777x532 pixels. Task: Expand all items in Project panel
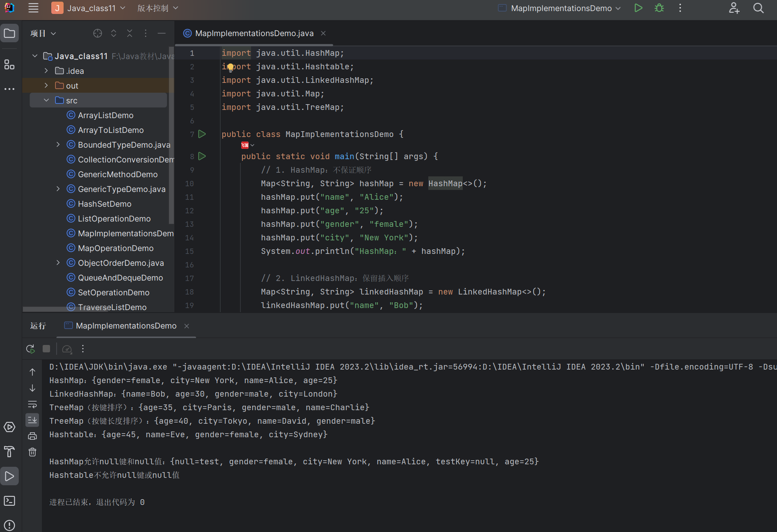[114, 33]
